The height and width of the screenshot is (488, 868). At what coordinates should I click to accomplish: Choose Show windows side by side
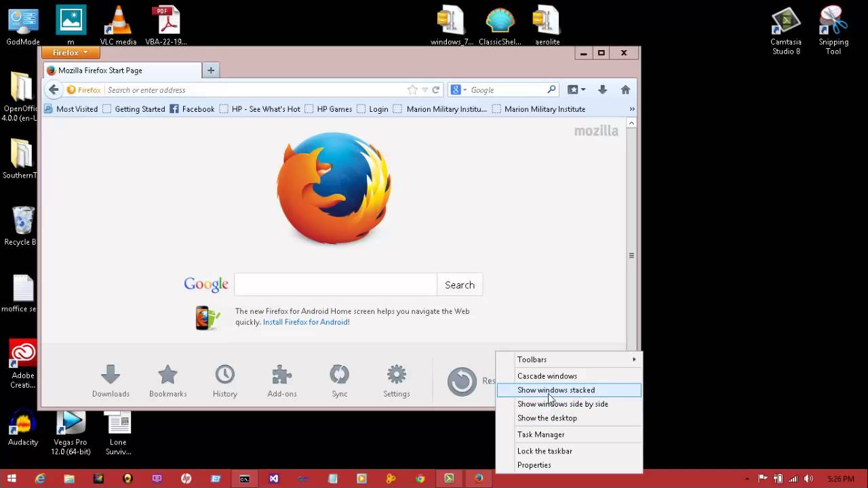[x=570, y=404]
